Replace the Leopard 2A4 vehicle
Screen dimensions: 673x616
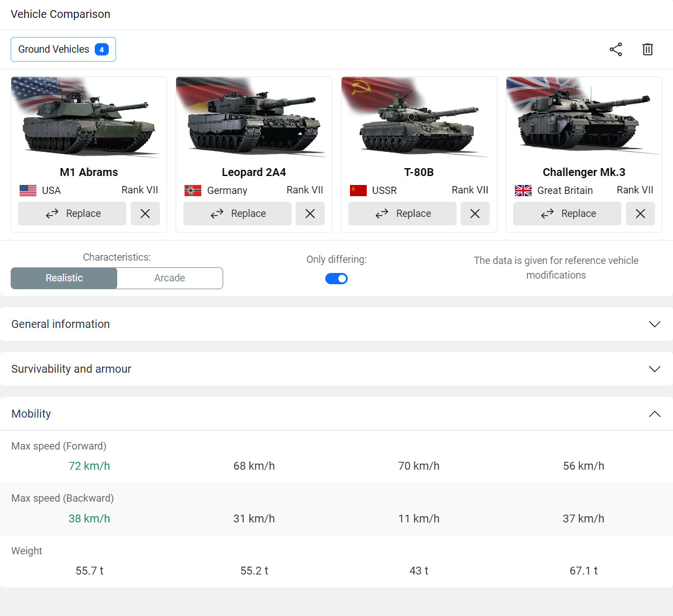(237, 214)
